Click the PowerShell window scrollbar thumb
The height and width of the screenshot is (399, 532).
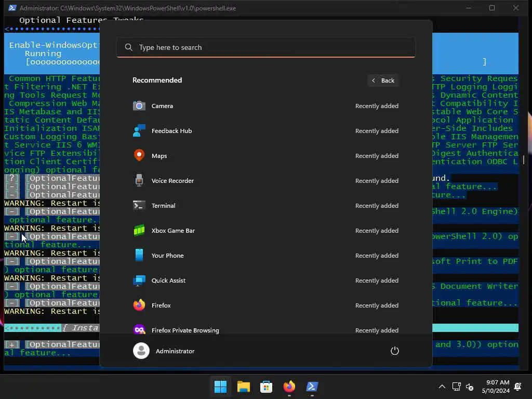tap(524, 159)
